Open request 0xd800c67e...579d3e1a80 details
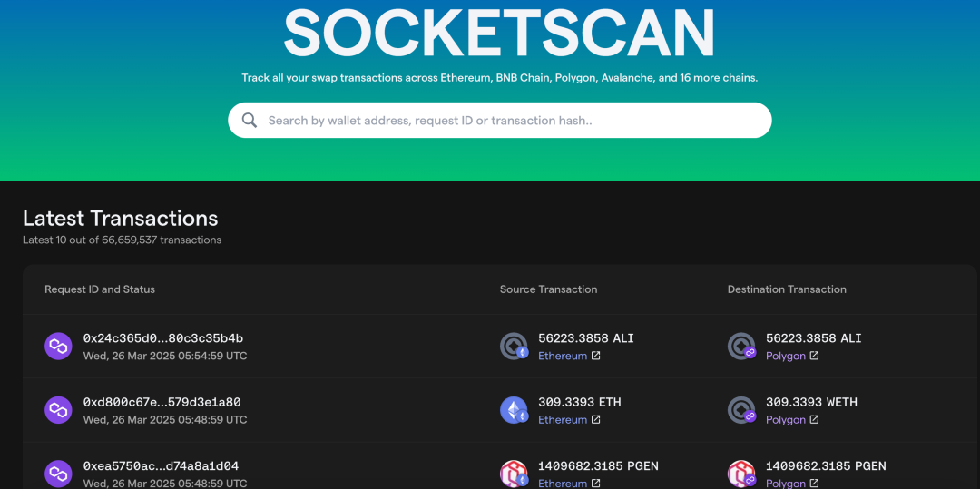This screenshot has height=489, width=980. tap(162, 402)
